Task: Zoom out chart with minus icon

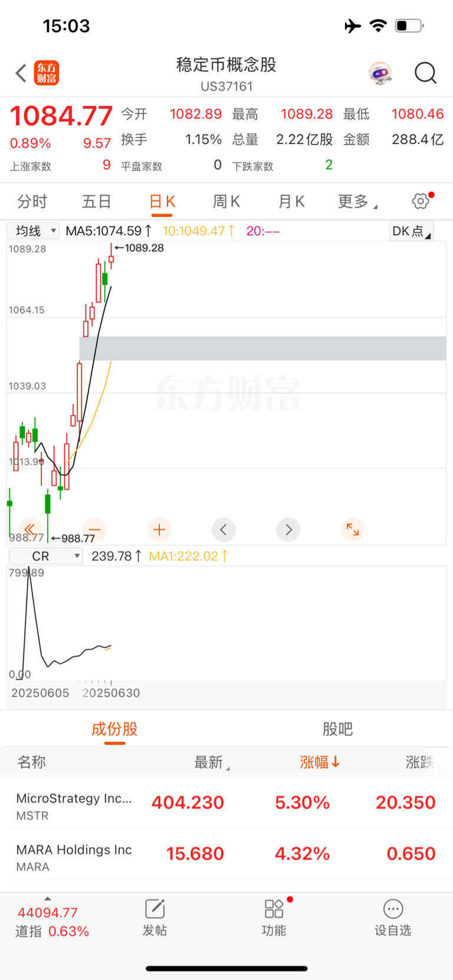Action: point(94,530)
